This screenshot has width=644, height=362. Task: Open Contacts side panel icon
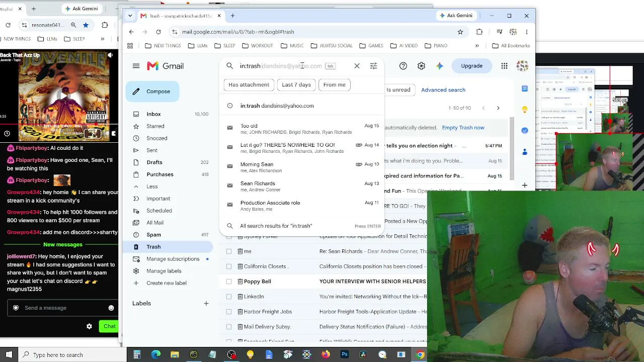[x=525, y=152]
